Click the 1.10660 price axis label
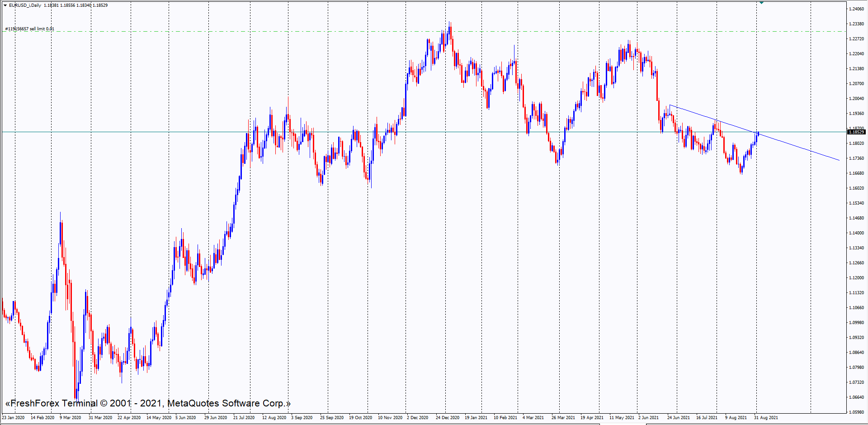Screen dimensions: 868x425 (856, 308)
